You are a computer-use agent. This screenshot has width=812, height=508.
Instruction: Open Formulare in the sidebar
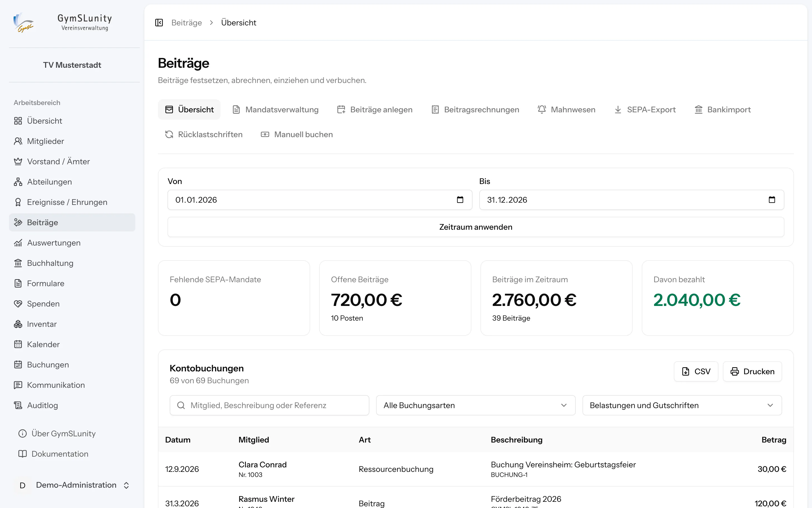(72, 284)
